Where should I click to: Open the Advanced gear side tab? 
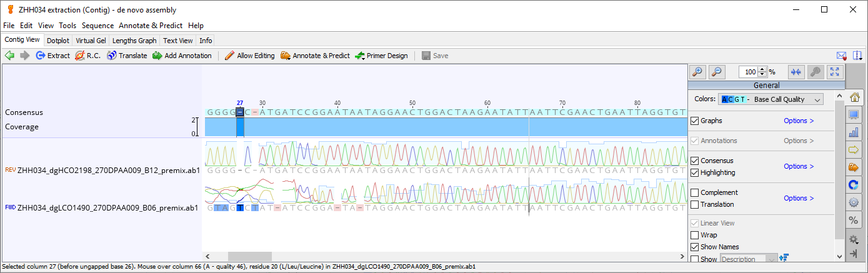(x=854, y=202)
